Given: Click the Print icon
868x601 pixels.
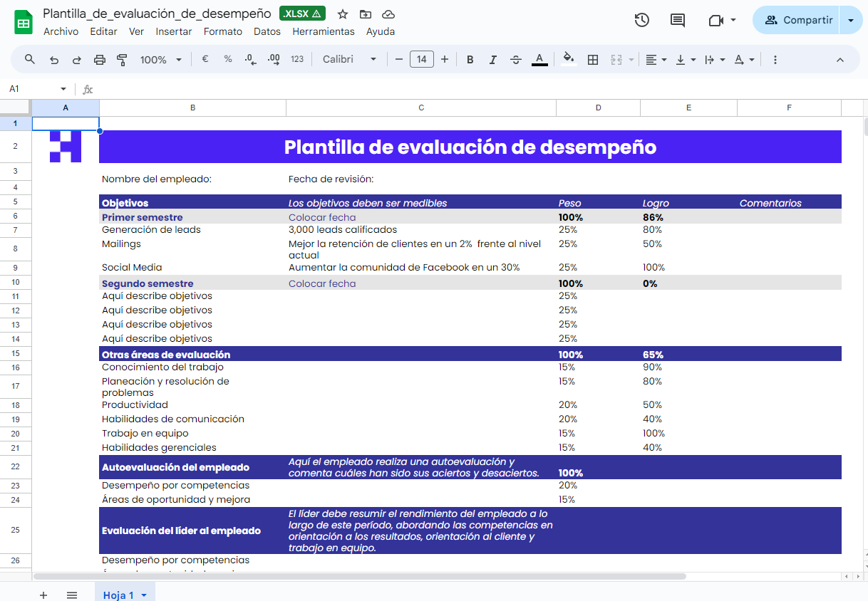Looking at the screenshot, I should coord(99,60).
